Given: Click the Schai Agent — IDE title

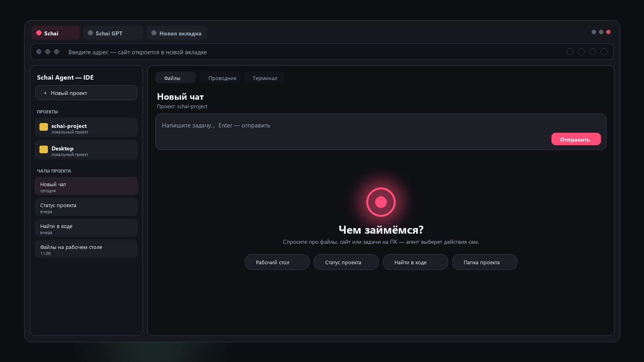Looking at the screenshot, I should pyautogui.click(x=65, y=77).
